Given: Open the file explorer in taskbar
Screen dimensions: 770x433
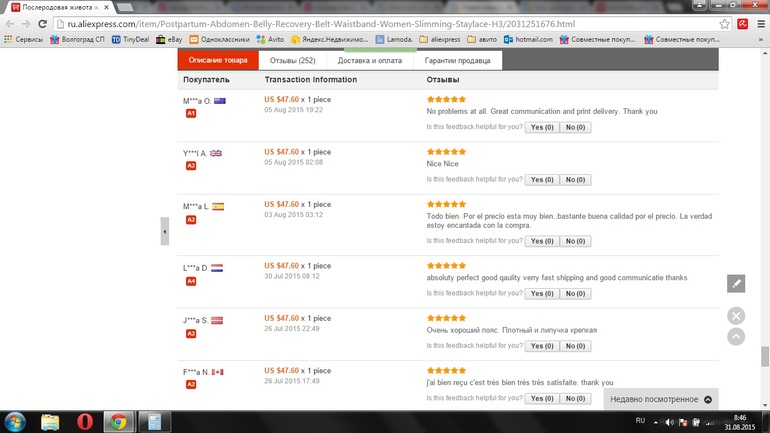Looking at the screenshot, I should click(x=50, y=421).
